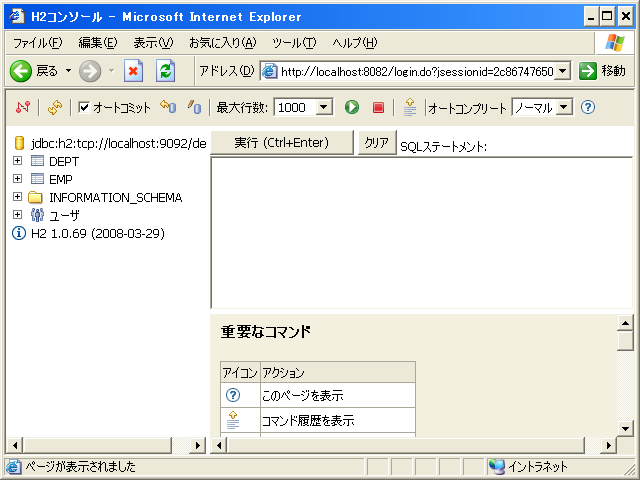Open the 最大行数 dropdown showing 1000

tap(323, 107)
